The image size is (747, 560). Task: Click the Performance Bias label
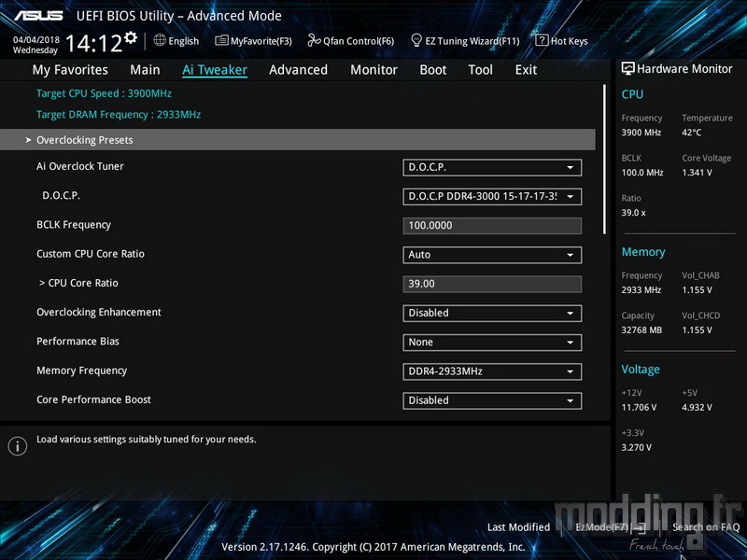click(x=78, y=341)
